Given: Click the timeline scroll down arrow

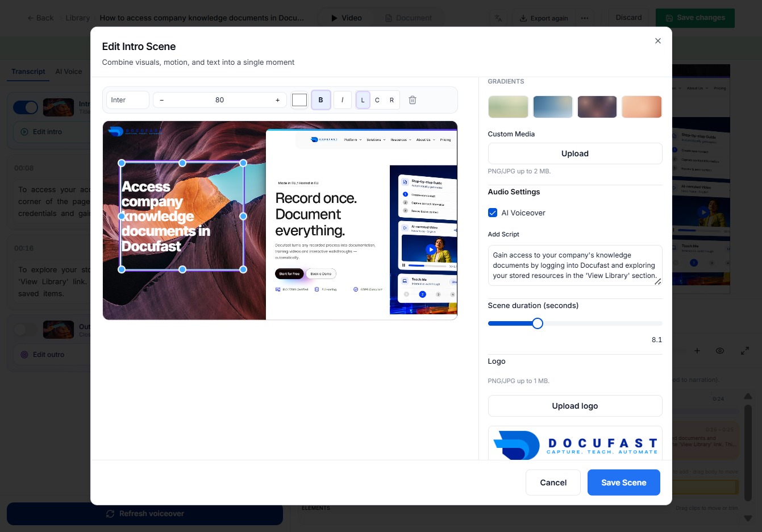Looking at the screenshot, I should coord(748,518).
